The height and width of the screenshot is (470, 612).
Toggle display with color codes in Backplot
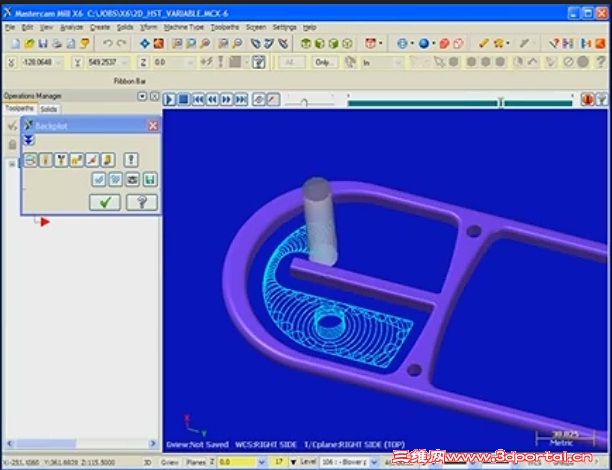click(30, 160)
